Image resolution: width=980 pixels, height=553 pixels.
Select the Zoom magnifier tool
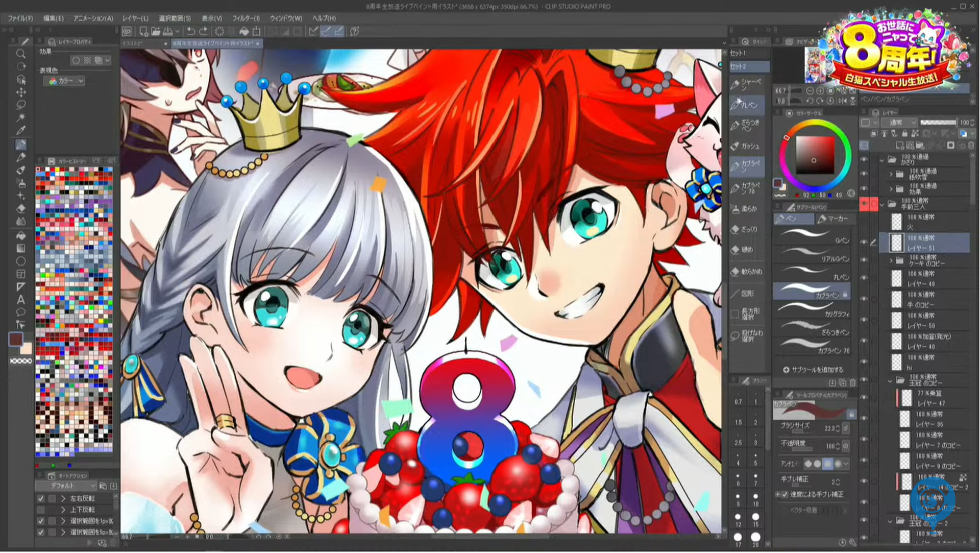coord(21,54)
